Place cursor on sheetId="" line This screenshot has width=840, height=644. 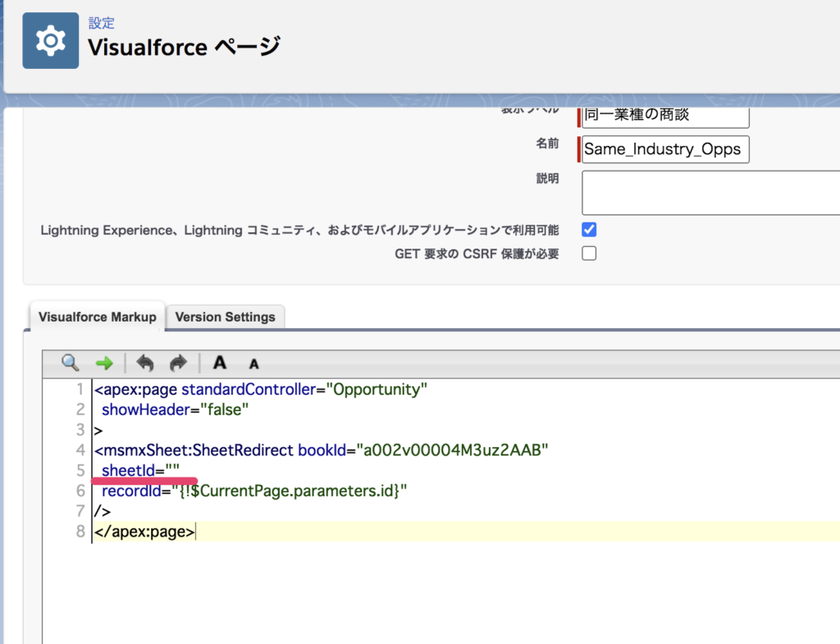[x=140, y=470]
